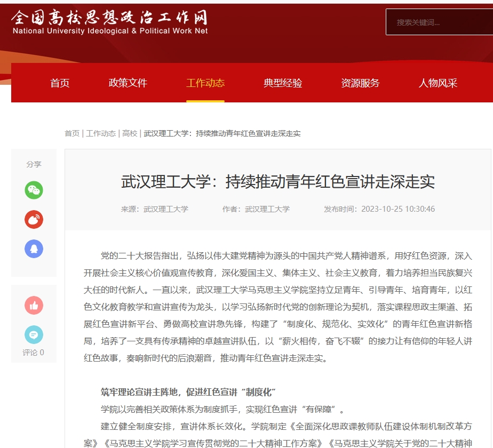Open comments with the chat bubble icon
The height and width of the screenshot is (448, 493).
[34, 334]
